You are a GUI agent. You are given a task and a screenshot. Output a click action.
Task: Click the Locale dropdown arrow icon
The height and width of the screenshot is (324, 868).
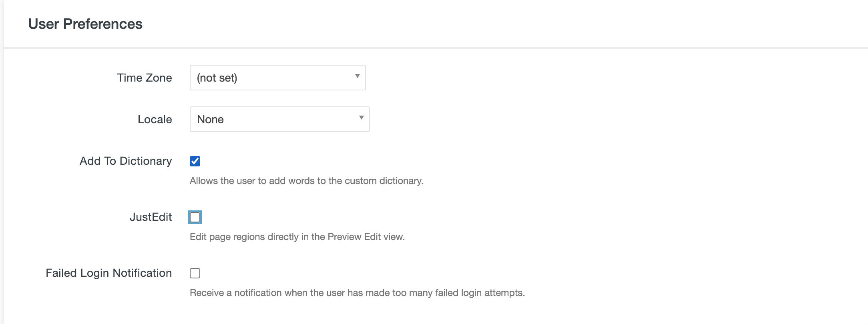361,118
